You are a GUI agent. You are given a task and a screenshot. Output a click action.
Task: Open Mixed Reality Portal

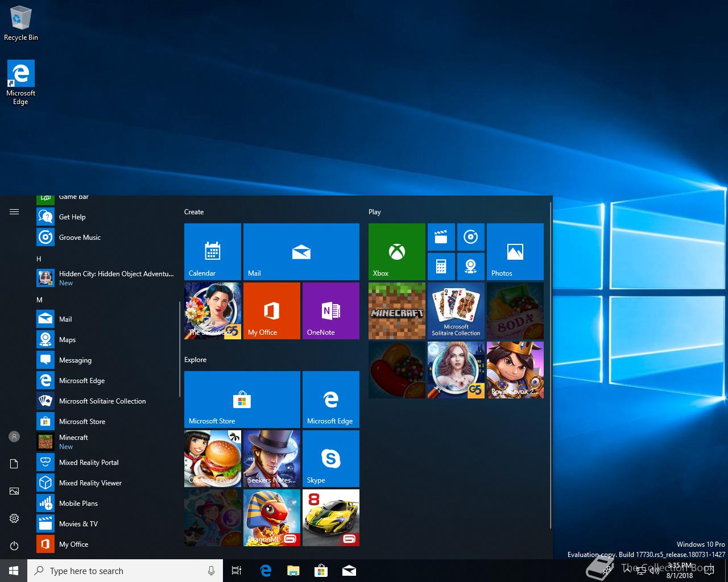click(x=106, y=462)
